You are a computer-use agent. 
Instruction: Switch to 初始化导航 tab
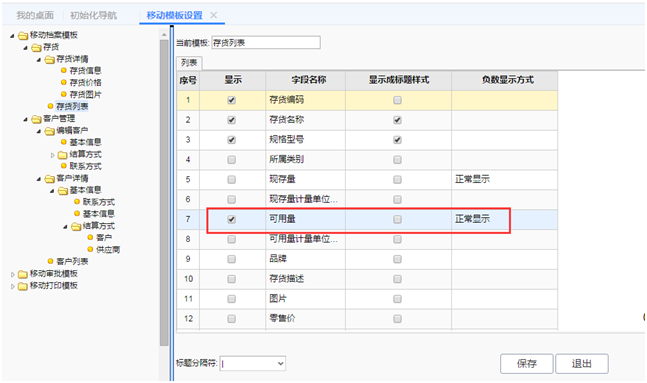tap(93, 16)
